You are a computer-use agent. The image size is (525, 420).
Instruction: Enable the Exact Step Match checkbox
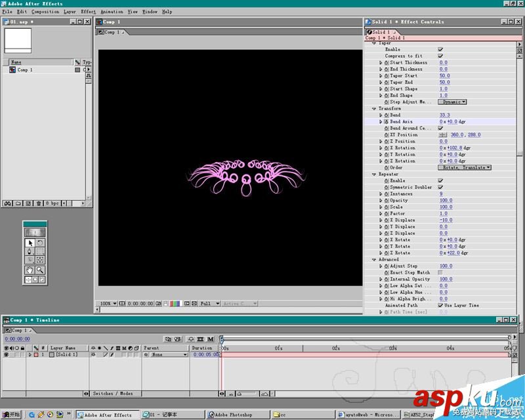(x=440, y=272)
